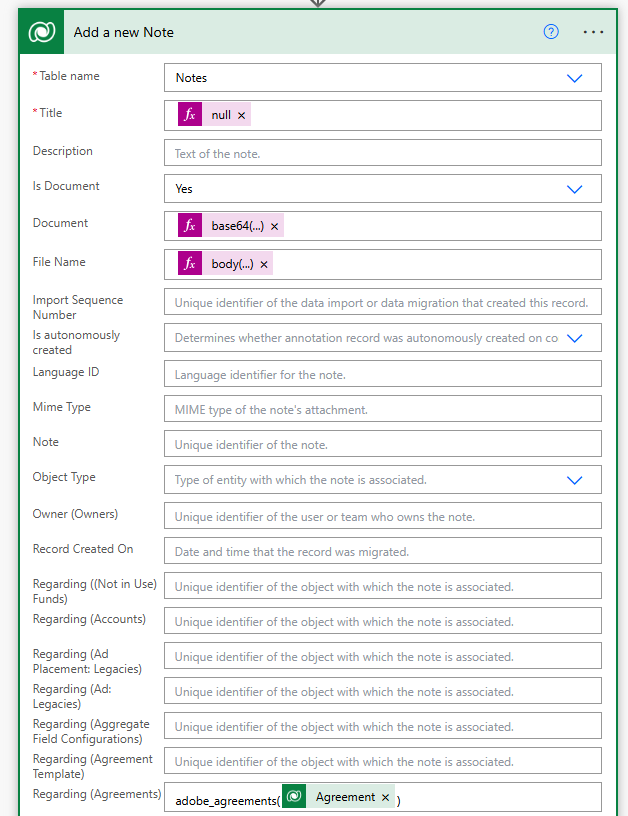Open the three-dot action menu
The width and height of the screenshot is (628, 816).
click(593, 32)
